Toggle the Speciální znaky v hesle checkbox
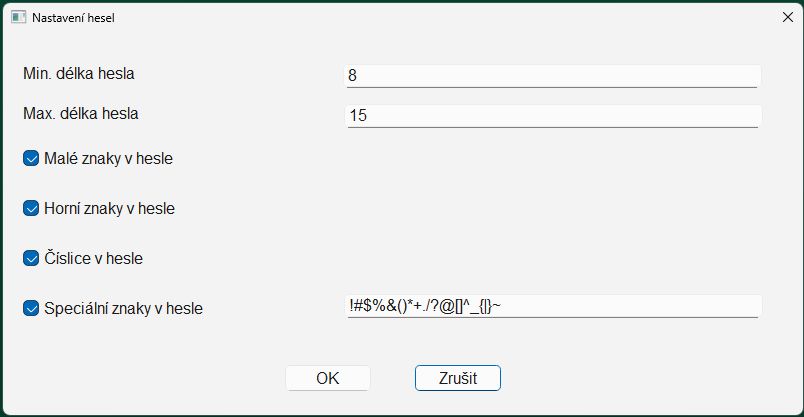 click(x=31, y=308)
